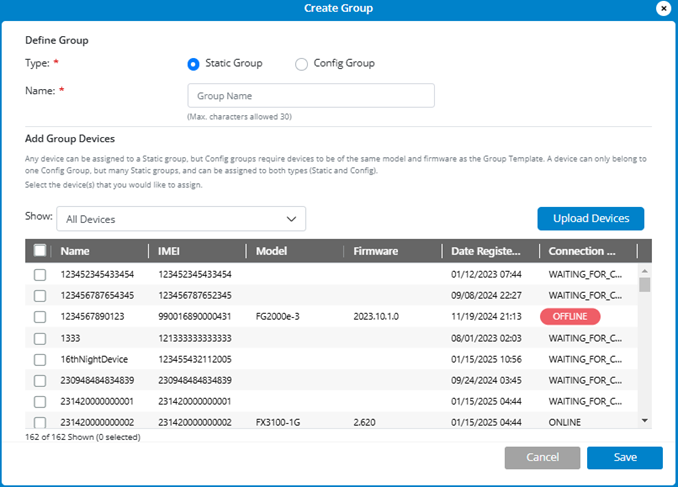Open the Show All Devices dropdown
This screenshot has width=678, height=487.
(x=180, y=219)
